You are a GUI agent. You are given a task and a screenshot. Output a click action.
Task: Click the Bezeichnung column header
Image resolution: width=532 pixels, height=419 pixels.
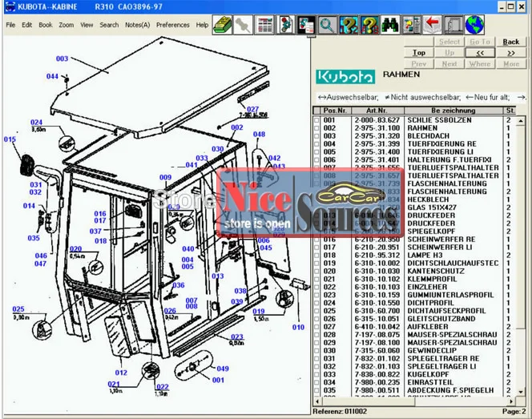[x=453, y=111]
